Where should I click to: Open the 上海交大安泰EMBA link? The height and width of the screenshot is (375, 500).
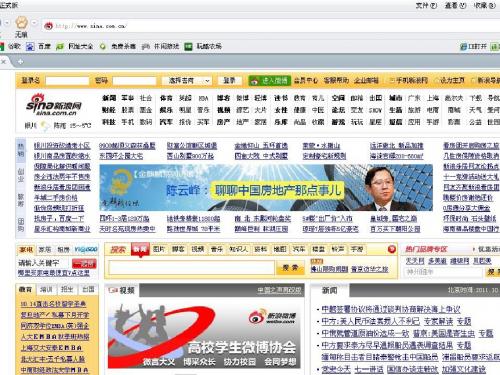pos(51,348)
